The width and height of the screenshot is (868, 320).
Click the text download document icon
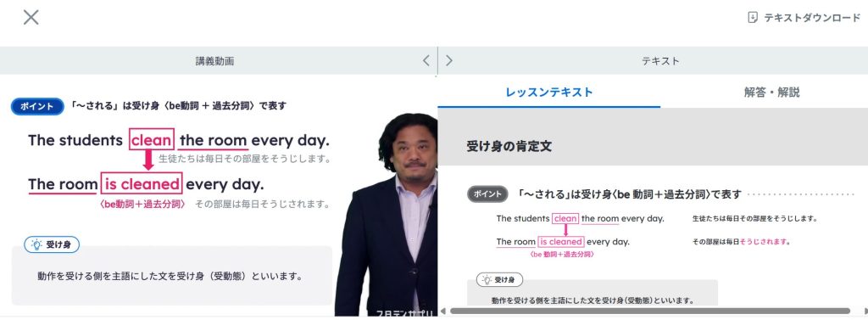coord(753,17)
